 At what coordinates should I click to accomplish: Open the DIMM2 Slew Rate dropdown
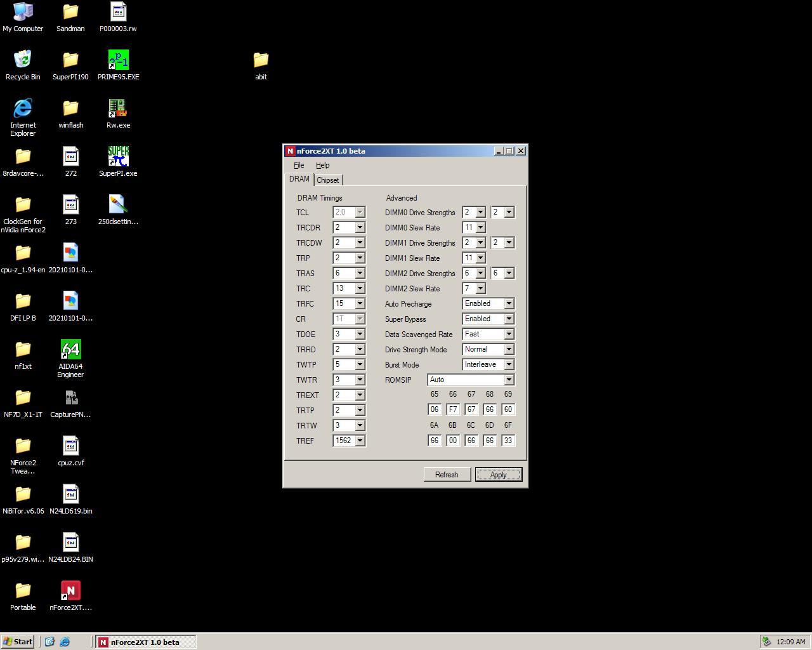[x=480, y=288]
